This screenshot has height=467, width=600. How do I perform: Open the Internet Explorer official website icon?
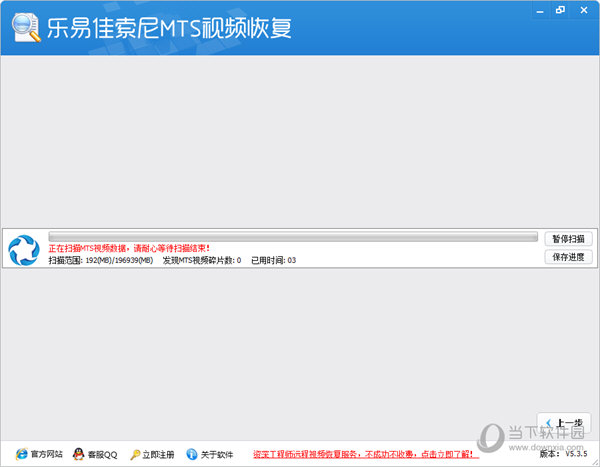tap(21, 454)
